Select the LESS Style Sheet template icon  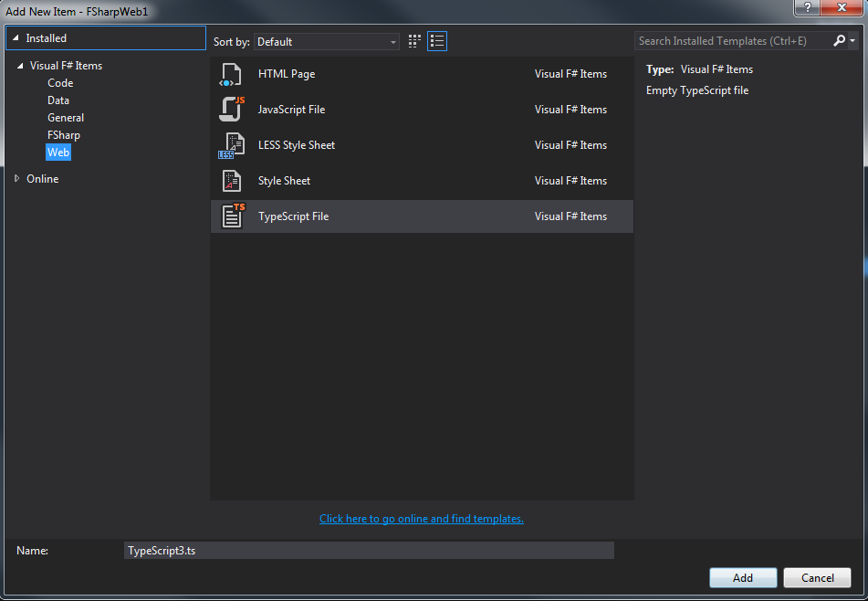click(x=231, y=144)
